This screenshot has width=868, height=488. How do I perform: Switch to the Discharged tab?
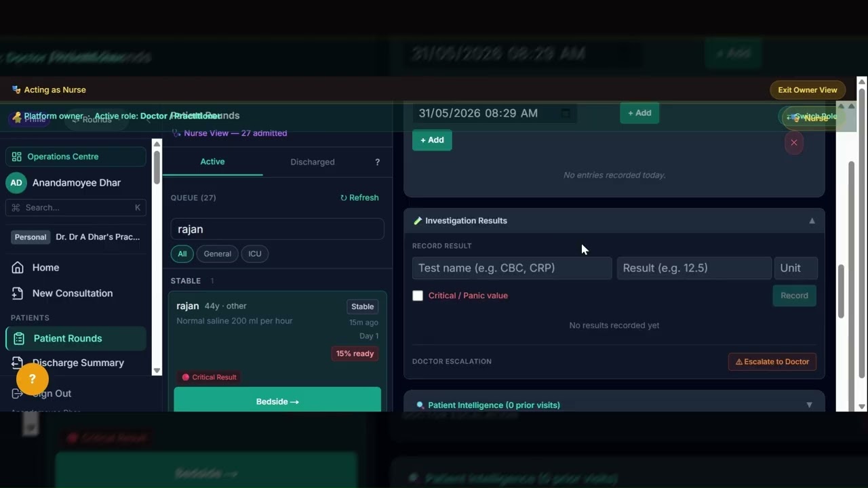tap(313, 162)
